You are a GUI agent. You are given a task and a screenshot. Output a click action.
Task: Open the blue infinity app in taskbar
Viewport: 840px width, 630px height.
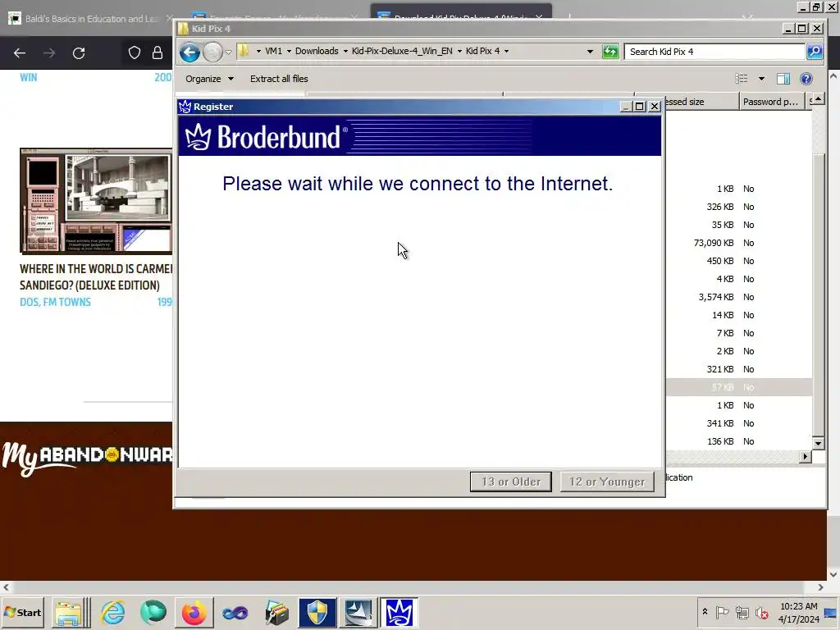pos(235,612)
